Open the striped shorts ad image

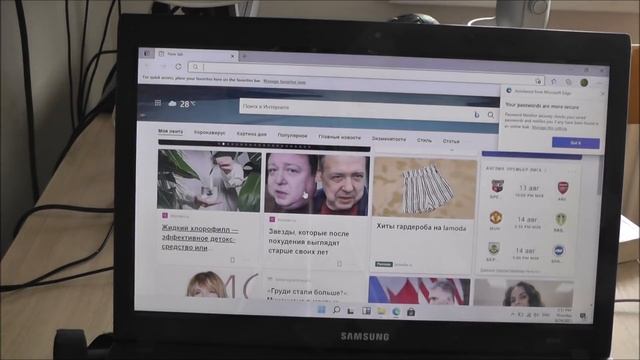pos(424,188)
